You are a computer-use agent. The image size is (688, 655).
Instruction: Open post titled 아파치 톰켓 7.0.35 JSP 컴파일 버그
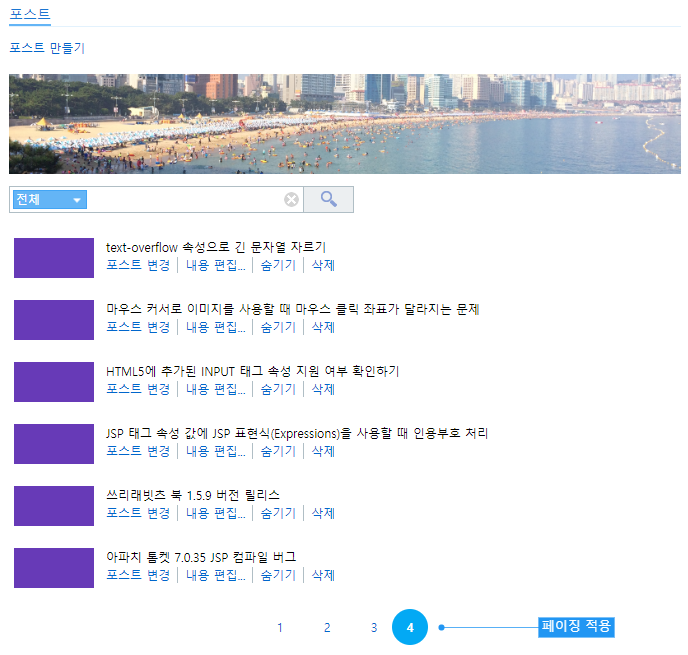(x=201, y=557)
